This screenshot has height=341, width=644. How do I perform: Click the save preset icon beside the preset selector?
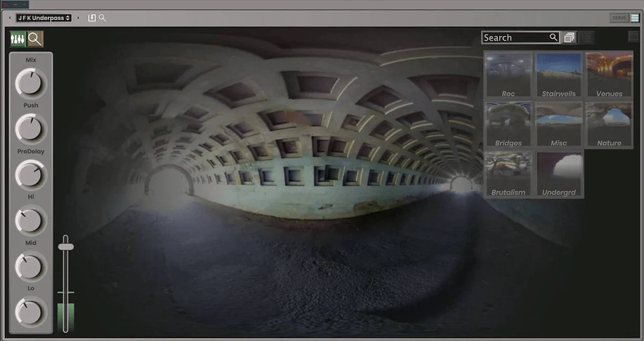click(91, 17)
